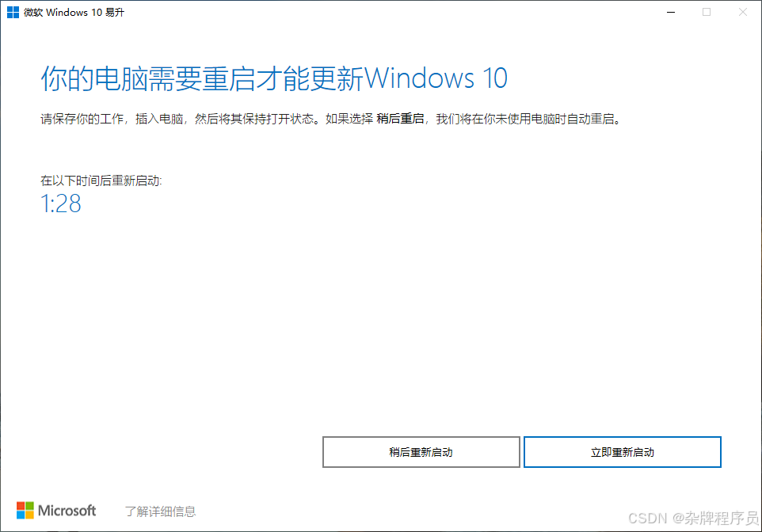
Task: Click the 请保存你的工作 sentence start
Action: coord(82,119)
